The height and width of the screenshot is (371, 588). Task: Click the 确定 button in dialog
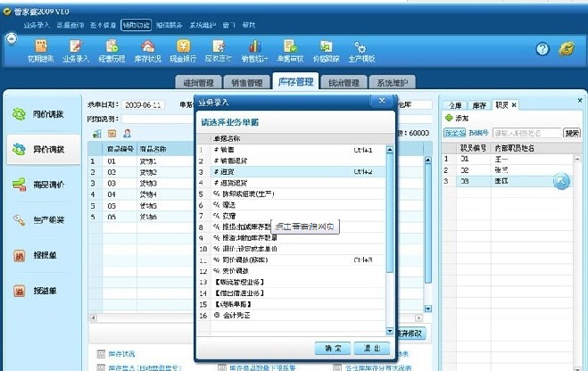point(331,348)
